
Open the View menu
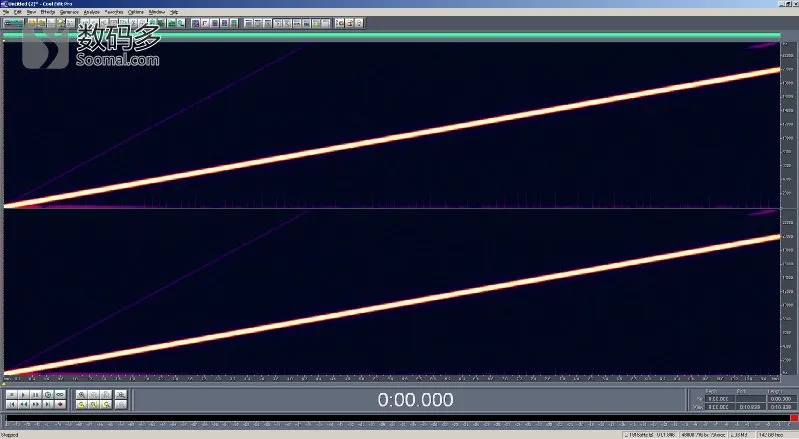[31, 12]
